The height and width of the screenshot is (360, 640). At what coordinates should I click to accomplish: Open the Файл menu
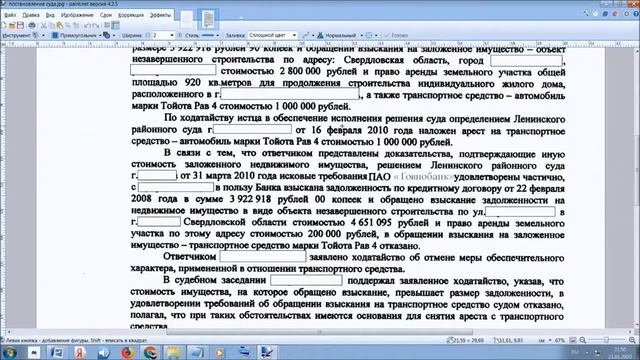(10, 15)
